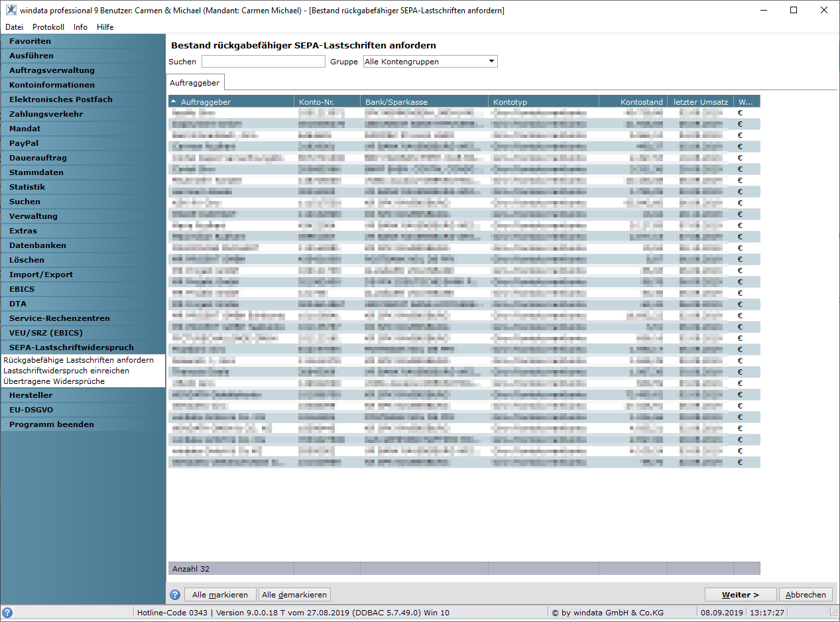Screen dimensions: 840x622
Task: Open the Import/Export sidebar section
Action: point(83,275)
